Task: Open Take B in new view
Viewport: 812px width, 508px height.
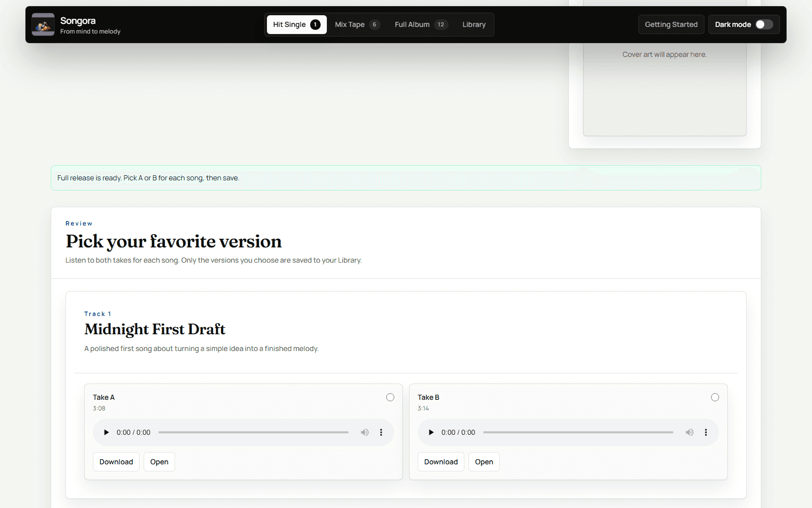Action: pyautogui.click(x=484, y=462)
